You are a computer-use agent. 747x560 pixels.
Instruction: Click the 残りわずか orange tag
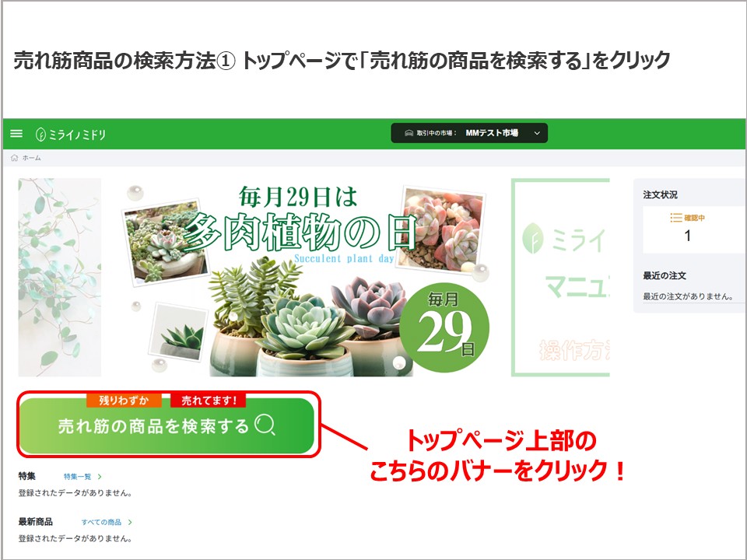click(x=124, y=400)
